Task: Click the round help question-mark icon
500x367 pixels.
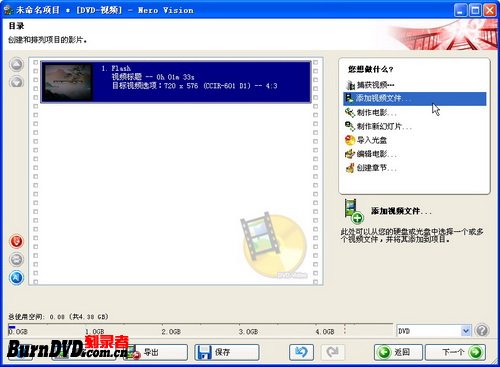Action: pyautogui.click(x=482, y=331)
